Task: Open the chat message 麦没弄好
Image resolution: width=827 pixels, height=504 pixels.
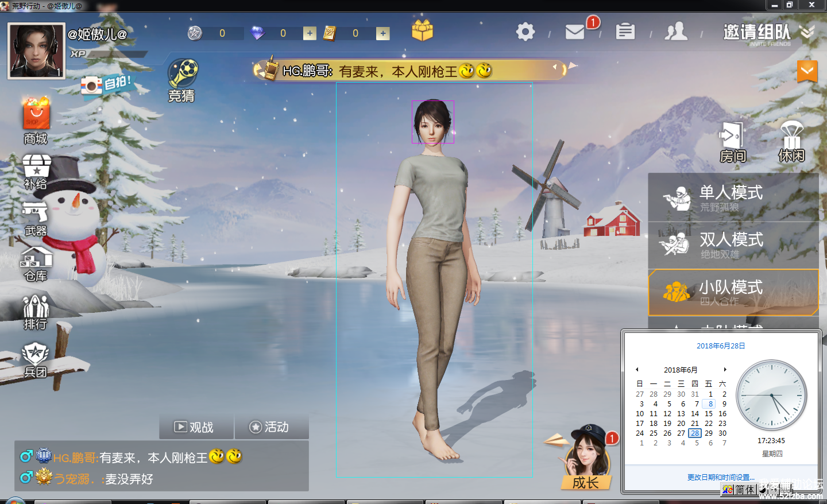Action: tap(87, 478)
